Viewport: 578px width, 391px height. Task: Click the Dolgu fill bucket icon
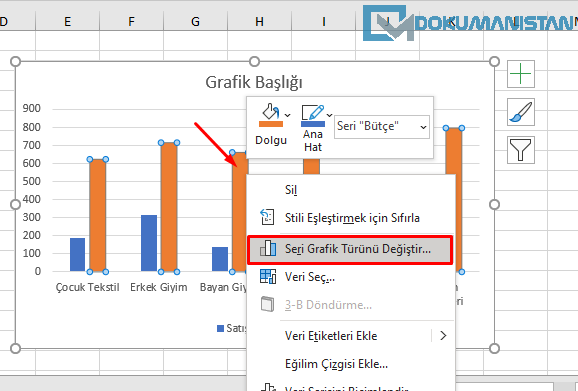click(271, 111)
